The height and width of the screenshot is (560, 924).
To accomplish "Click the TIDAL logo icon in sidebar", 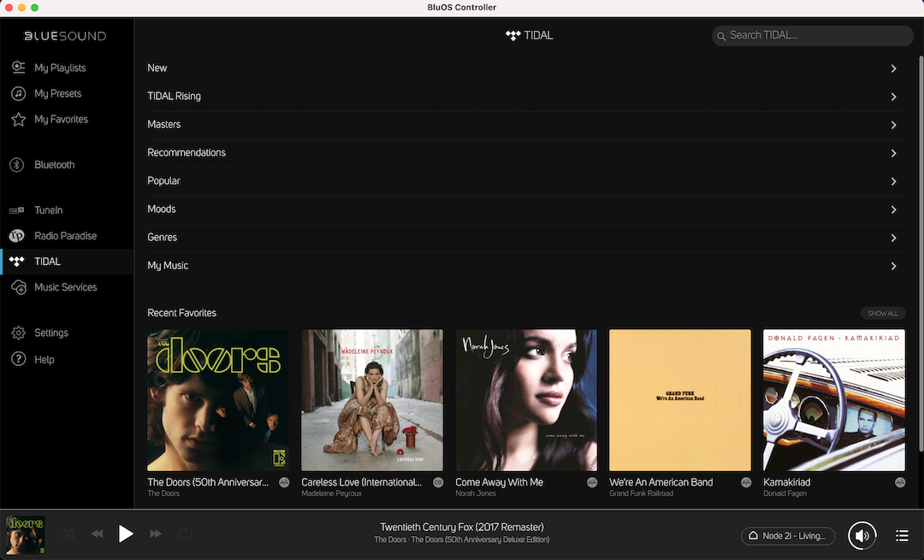I will (17, 262).
